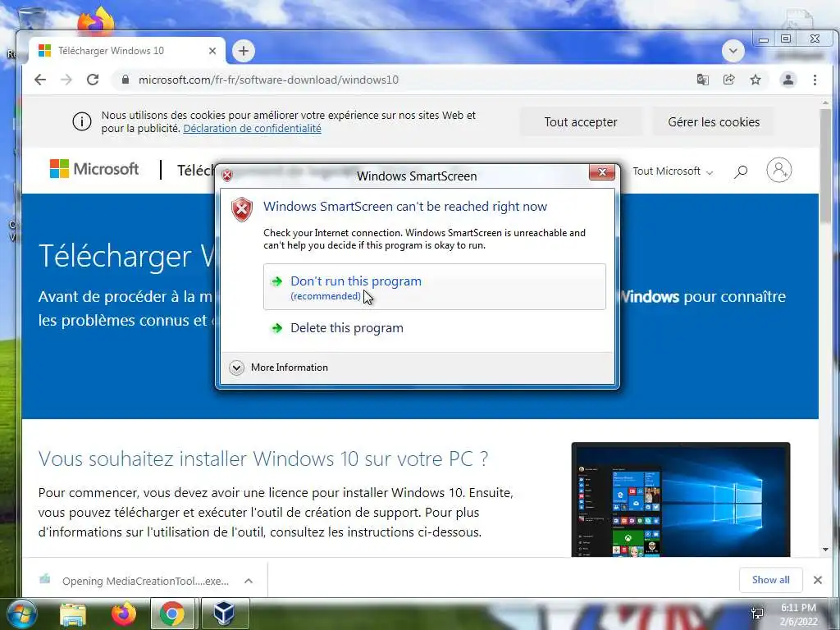Screen dimensions: 840x630
Task: Open the translate page icon
Action: [702, 80]
